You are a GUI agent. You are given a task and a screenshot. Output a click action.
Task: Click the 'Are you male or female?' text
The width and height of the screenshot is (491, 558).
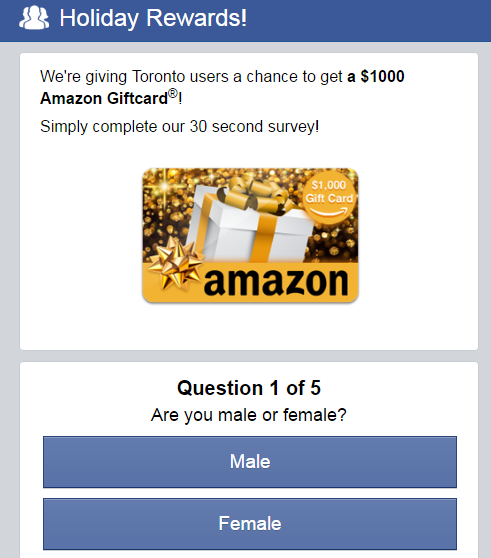249,415
